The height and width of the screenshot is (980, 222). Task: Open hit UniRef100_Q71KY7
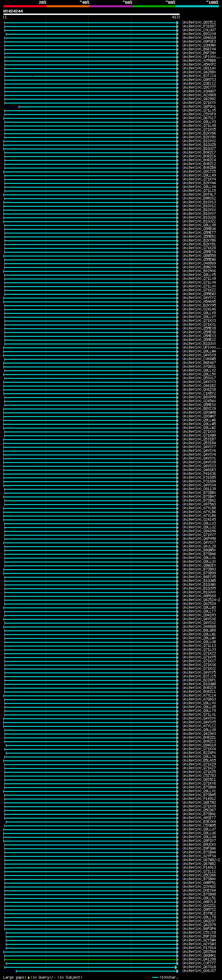click(x=199, y=535)
